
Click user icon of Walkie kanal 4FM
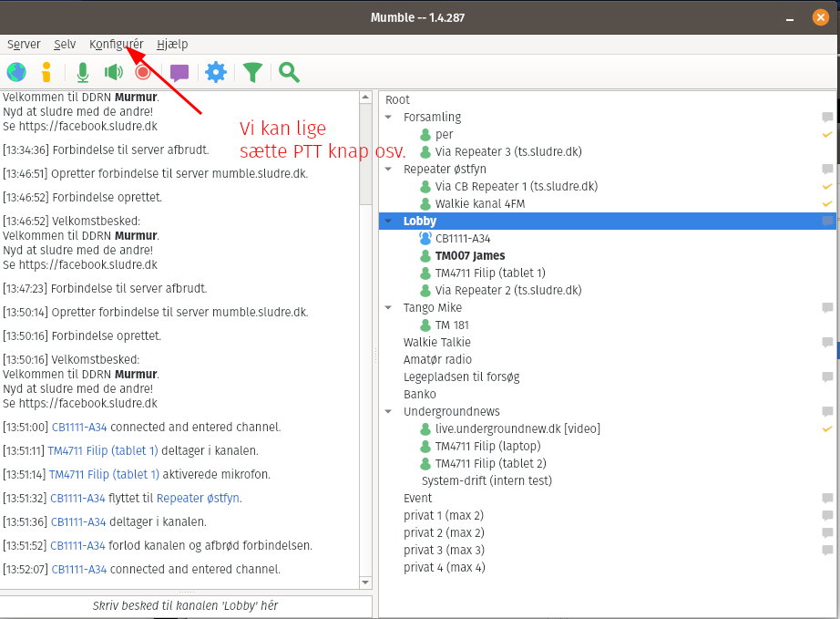[x=425, y=203]
